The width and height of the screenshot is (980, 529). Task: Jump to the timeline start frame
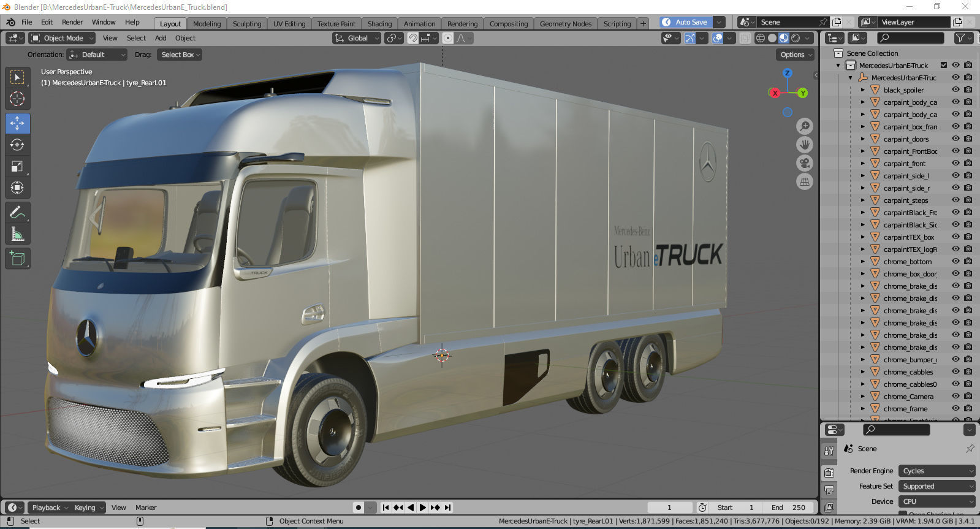[x=386, y=508]
